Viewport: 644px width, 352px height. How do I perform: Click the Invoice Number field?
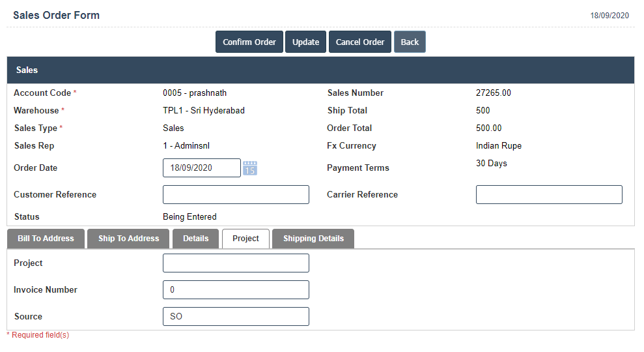236,290
